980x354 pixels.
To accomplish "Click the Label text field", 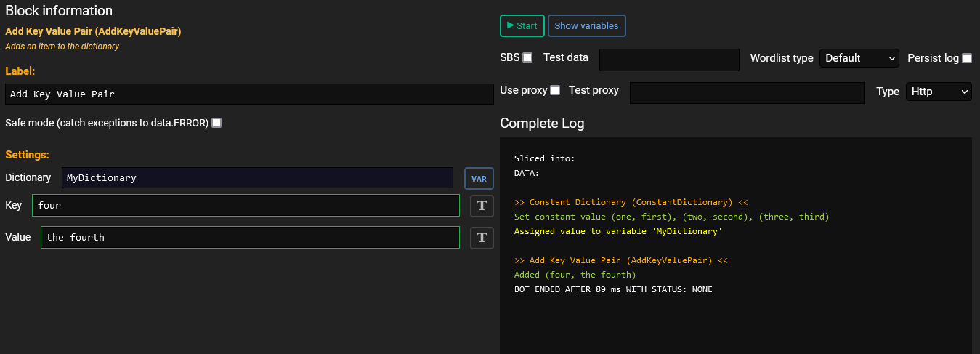I will [x=249, y=94].
